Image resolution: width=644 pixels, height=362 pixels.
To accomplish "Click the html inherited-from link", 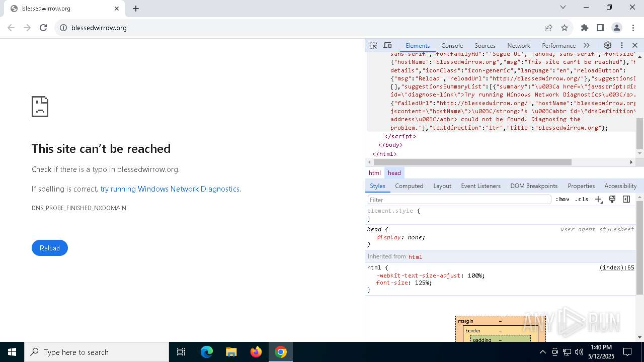I will click(415, 256).
